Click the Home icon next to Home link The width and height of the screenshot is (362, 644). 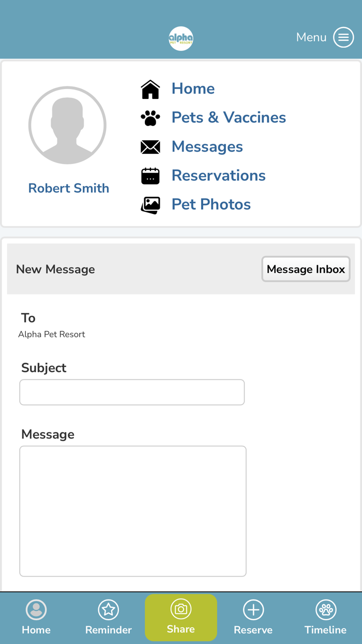pyautogui.click(x=150, y=89)
